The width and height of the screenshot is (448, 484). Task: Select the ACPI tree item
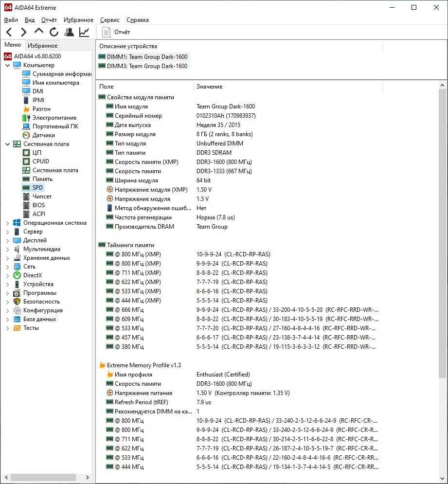point(38,214)
